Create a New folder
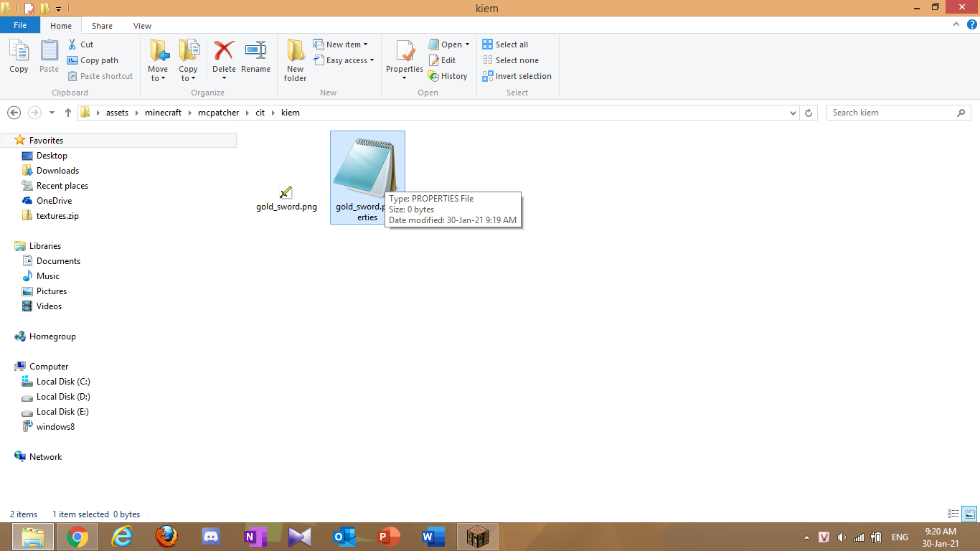 295,60
